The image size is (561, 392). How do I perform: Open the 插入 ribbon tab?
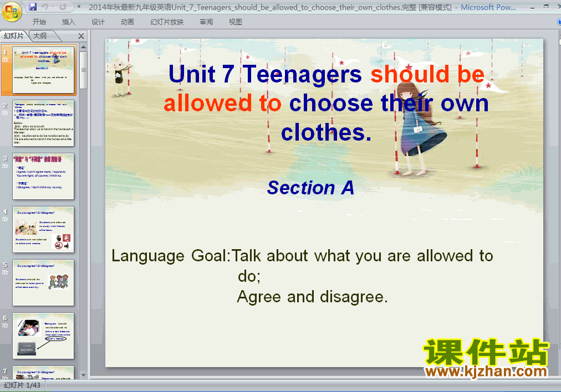point(69,22)
